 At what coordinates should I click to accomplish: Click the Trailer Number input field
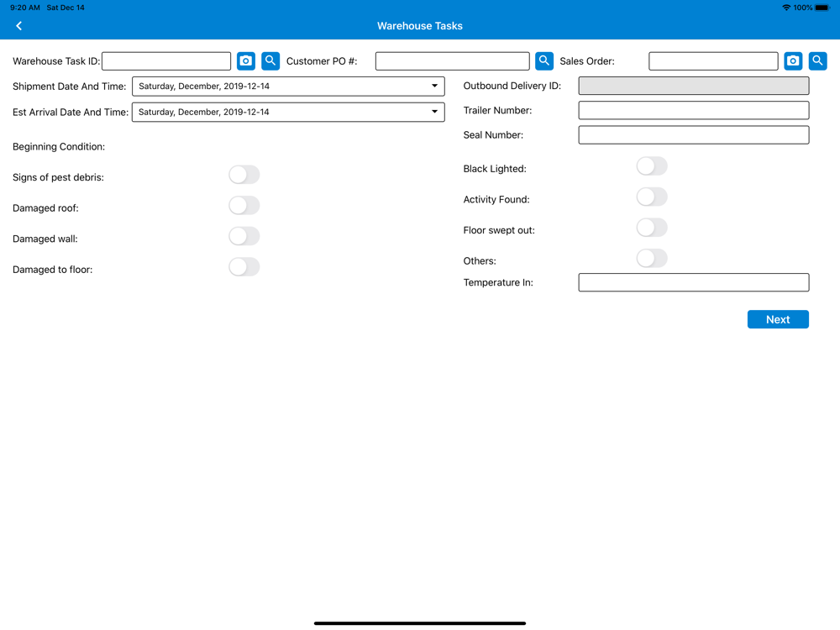pos(693,110)
